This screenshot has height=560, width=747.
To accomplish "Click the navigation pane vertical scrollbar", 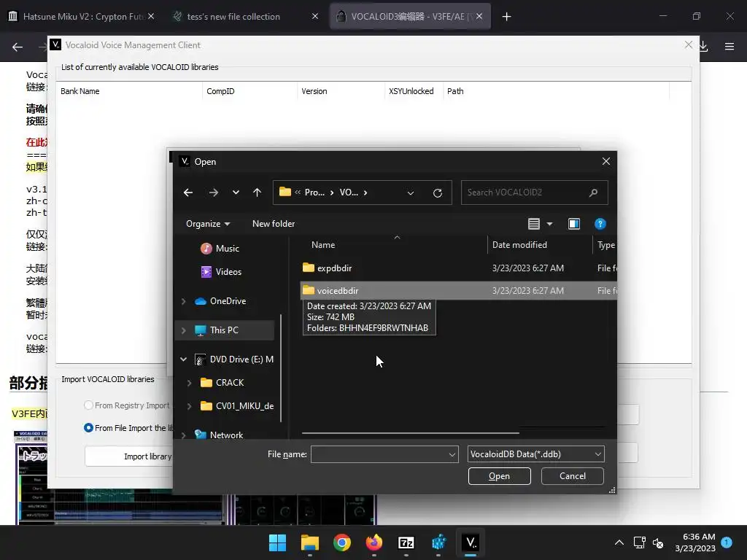I will (281, 368).
